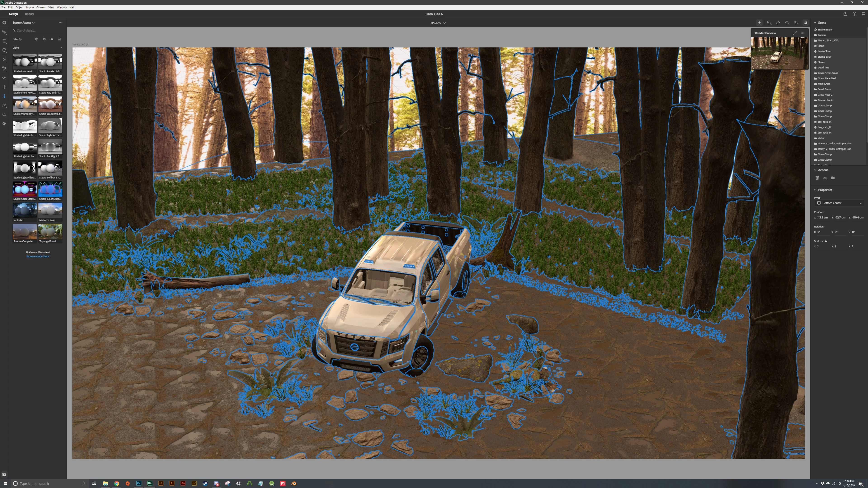This screenshot has height=488, width=868.
Task: Select the Magic Wand tool
Action: pos(4,59)
